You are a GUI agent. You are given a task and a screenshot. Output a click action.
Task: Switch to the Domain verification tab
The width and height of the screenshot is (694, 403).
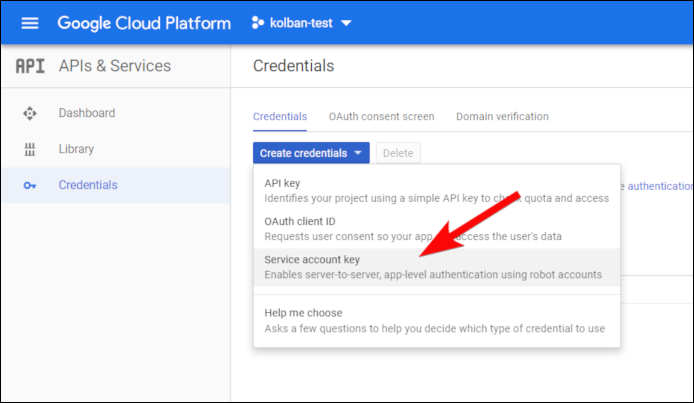502,116
